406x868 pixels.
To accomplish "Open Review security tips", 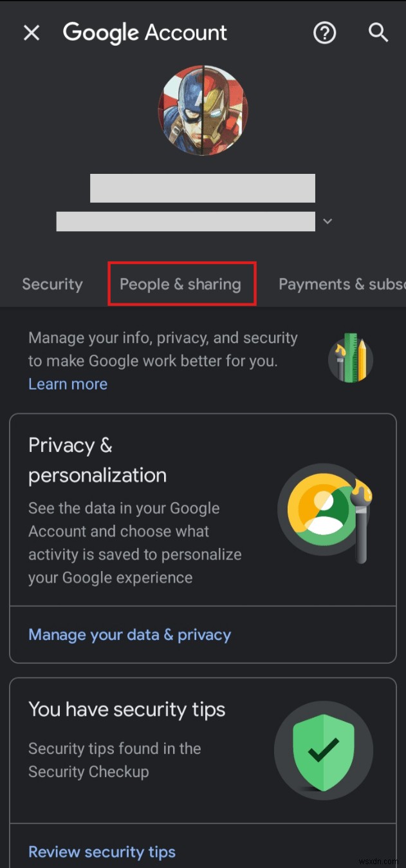I will (102, 852).
